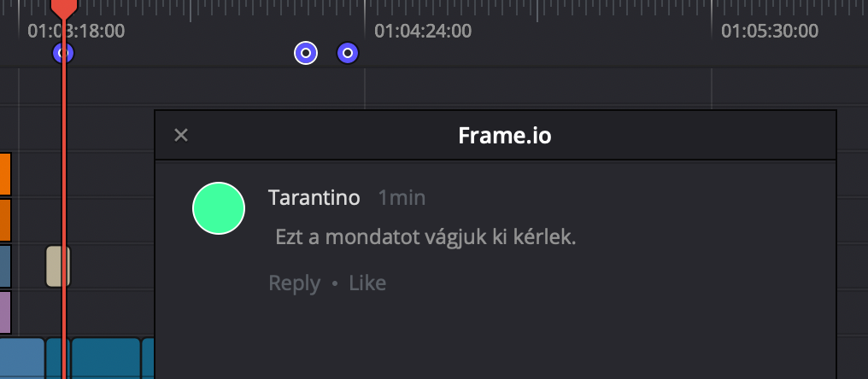Like Tarantino's comment
The image size is (868, 379).
(367, 283)
